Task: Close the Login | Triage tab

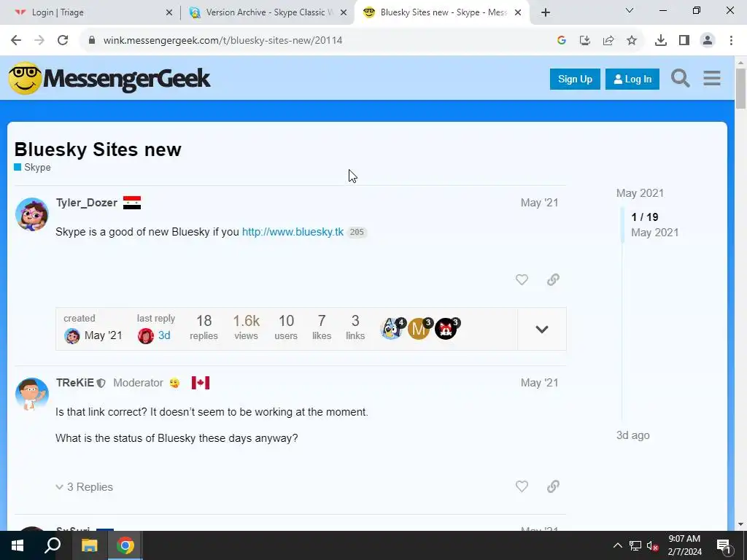Action: pos(169,12)
